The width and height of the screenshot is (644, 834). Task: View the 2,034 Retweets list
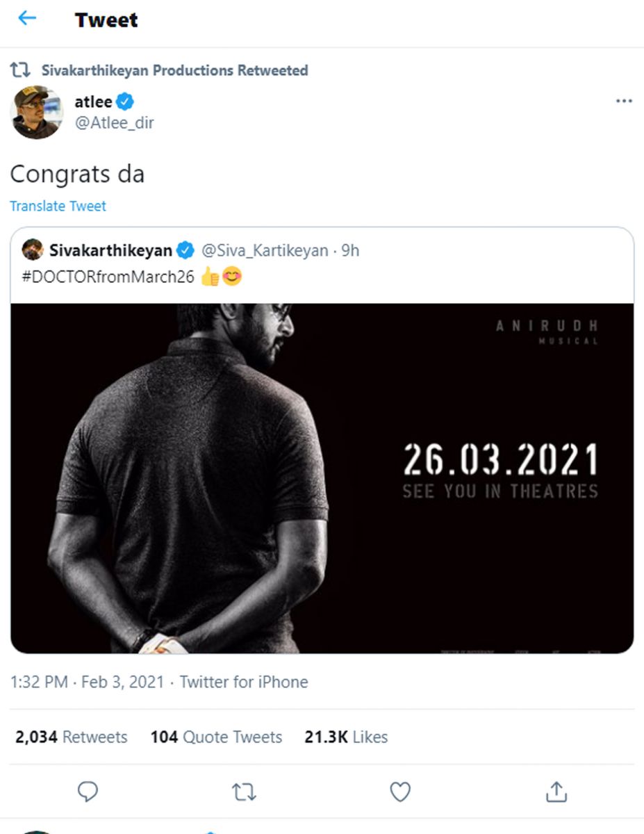[71, 737]
